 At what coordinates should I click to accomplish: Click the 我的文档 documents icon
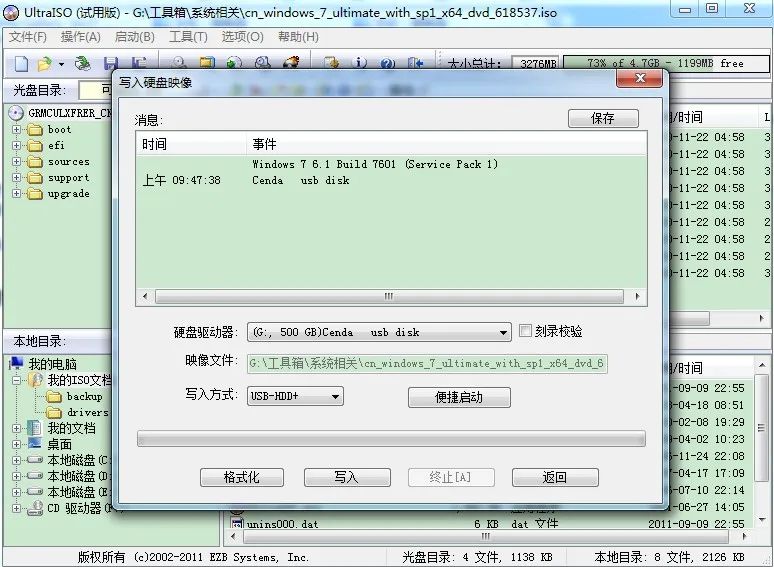[35, 428]
